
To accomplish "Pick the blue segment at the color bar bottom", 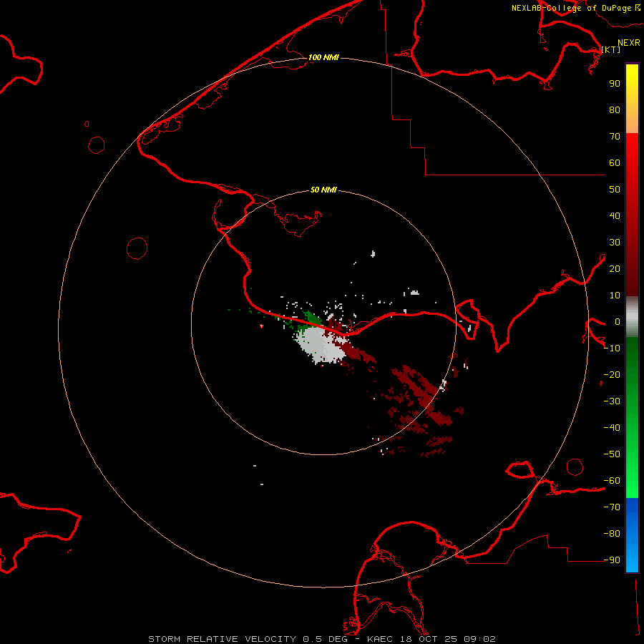I will (632, 535).
